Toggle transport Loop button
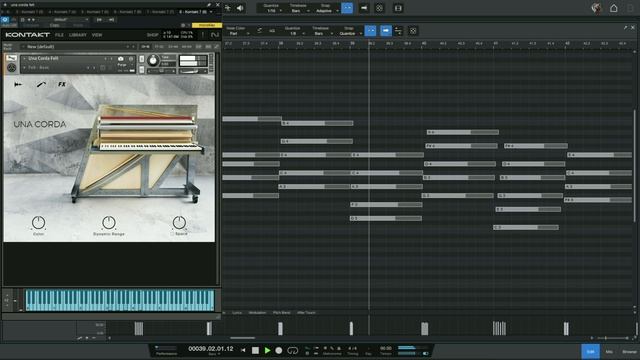Viewport: 640px width, 360px height. (293, 350)
